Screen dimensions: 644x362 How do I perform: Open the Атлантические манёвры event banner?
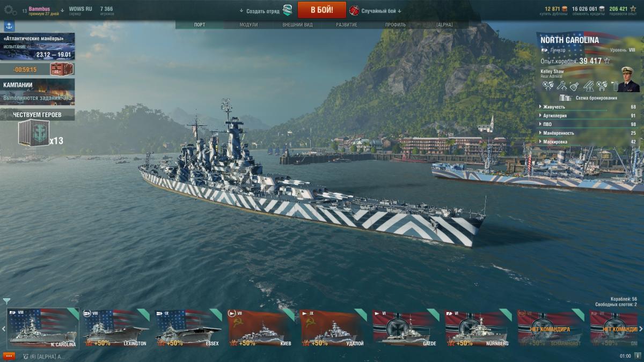38,46
